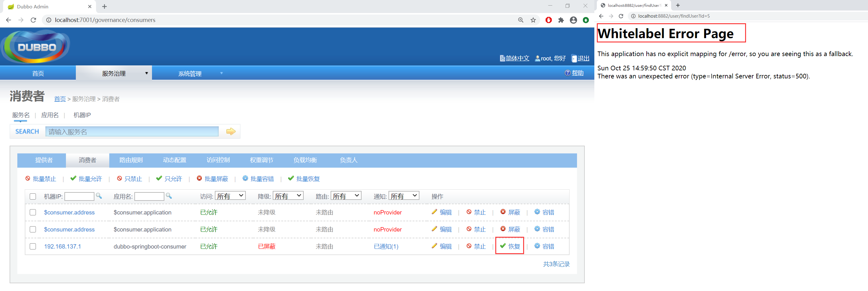Click 首页 breadcrumb link

coord(60,99)
